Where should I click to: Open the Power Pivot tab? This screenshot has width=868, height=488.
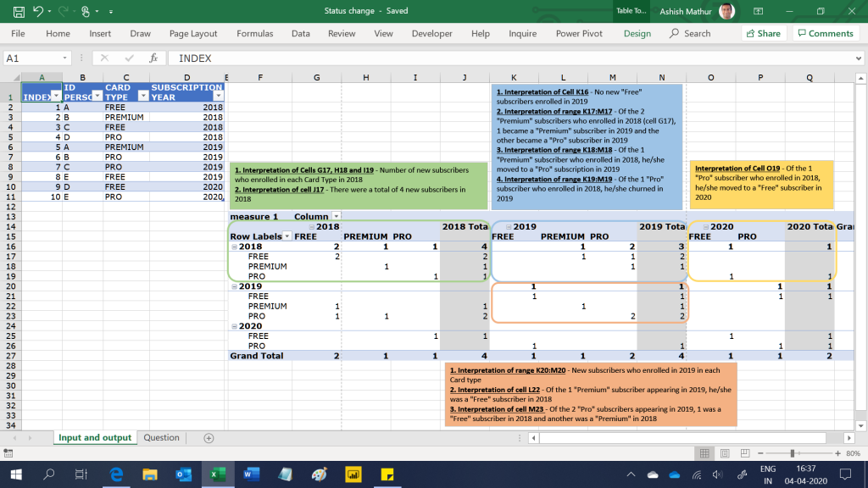pyautogui.click(x=579, y=33)
